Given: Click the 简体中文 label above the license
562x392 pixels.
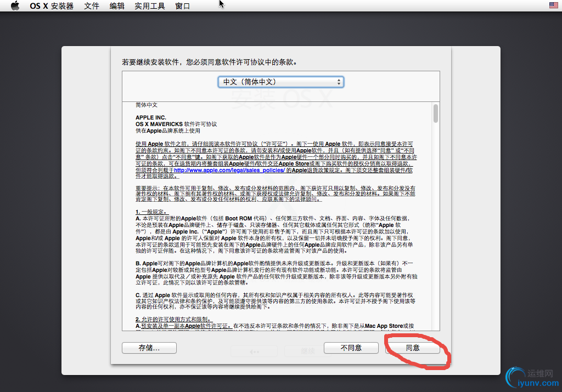Looking at the screenshot, I should tap(146, 105).
